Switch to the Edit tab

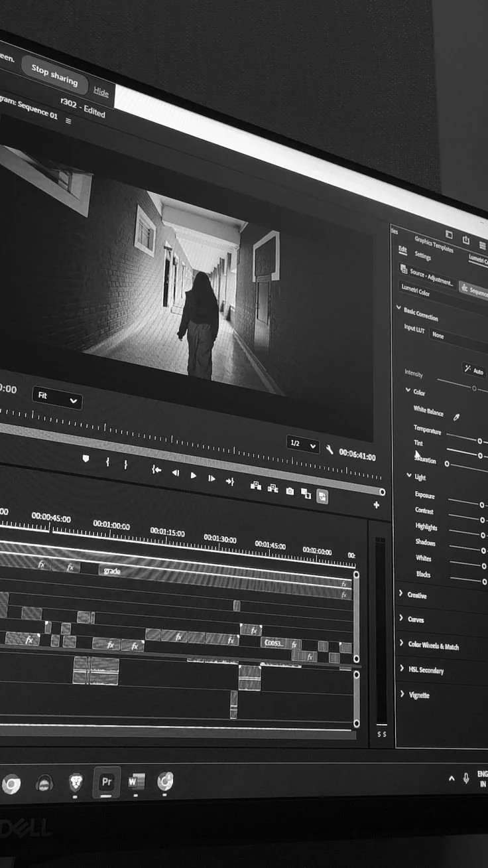coord(402,249)
